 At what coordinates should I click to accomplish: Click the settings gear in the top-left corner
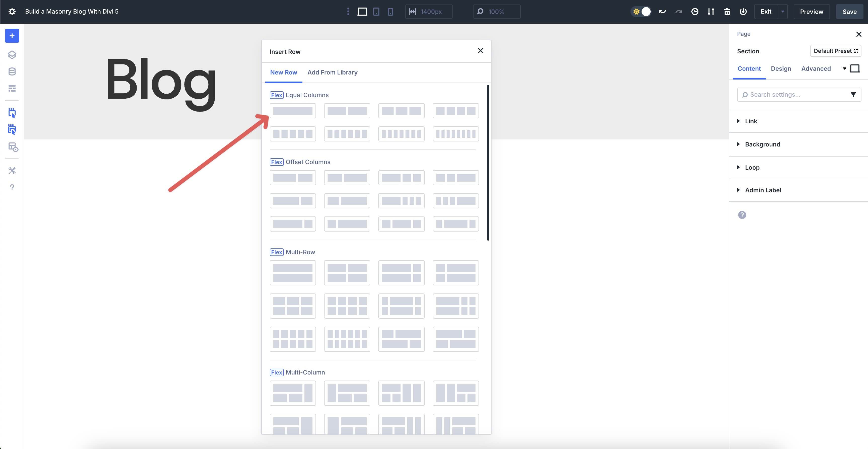pyautogui.click(x=12, y=11)
